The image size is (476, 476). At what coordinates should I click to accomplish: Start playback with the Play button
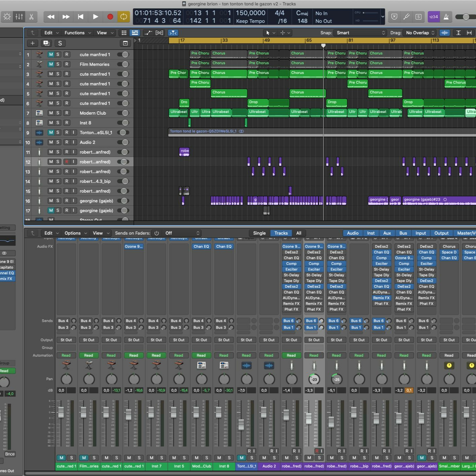[95, 17]
